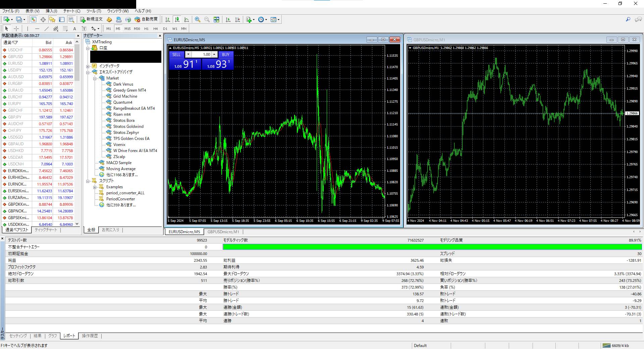Click the SELL one-click trading button
This screenshot has height=349, width=644.
[176, 54]
